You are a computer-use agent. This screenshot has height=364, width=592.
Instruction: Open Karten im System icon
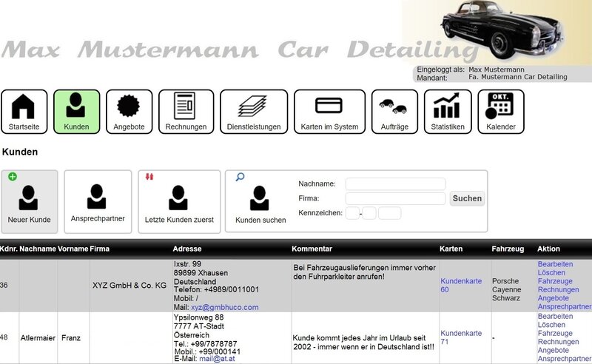tap(329, 112)
